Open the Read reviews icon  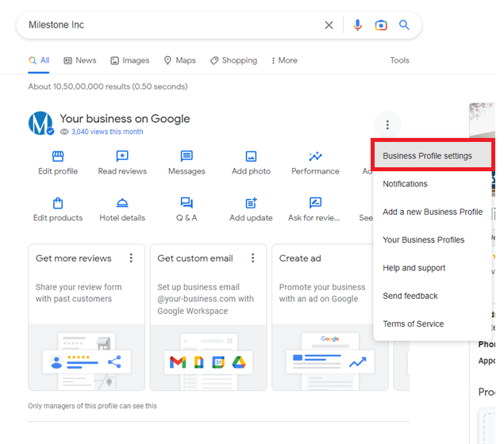point(122,156)
